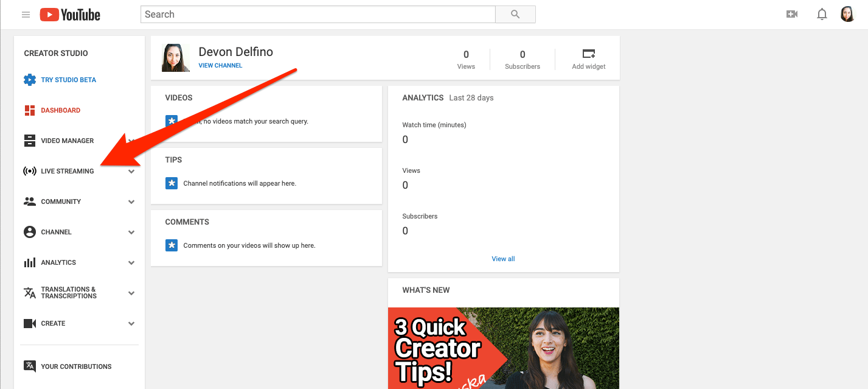868x389 pixels.
Task: Click the 3 Quick Creator Tips thumbnail
Action: (x=504, y=348)
